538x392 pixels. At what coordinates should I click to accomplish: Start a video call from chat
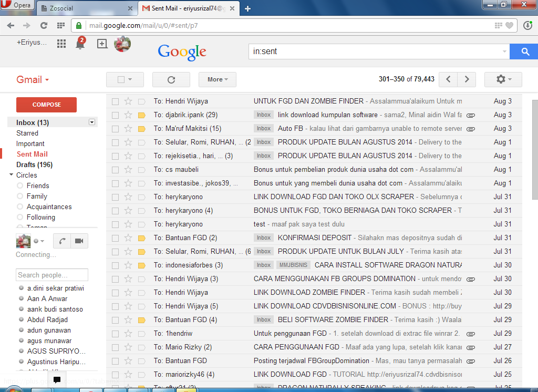[x=79, y=241]
